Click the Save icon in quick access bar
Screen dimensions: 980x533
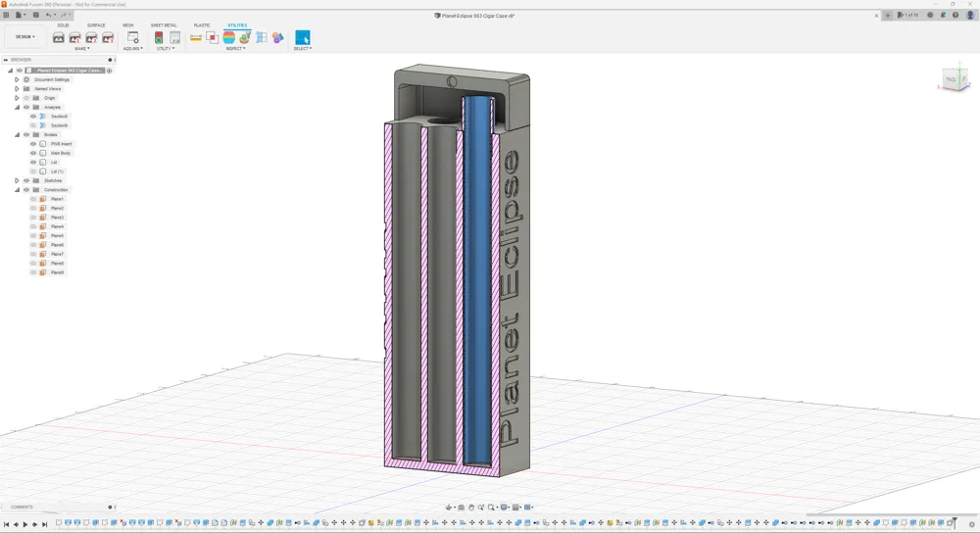click(x=35, y=15)
